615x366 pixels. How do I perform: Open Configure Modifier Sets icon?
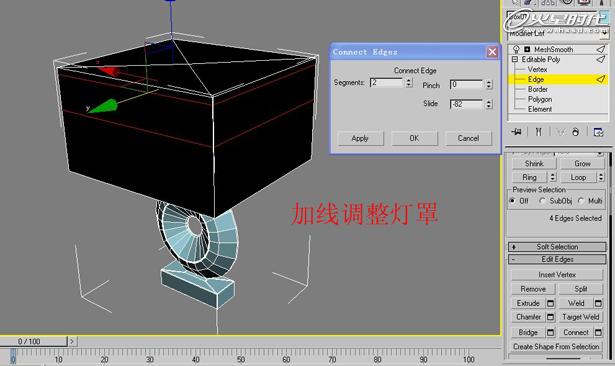click(598, 132)
